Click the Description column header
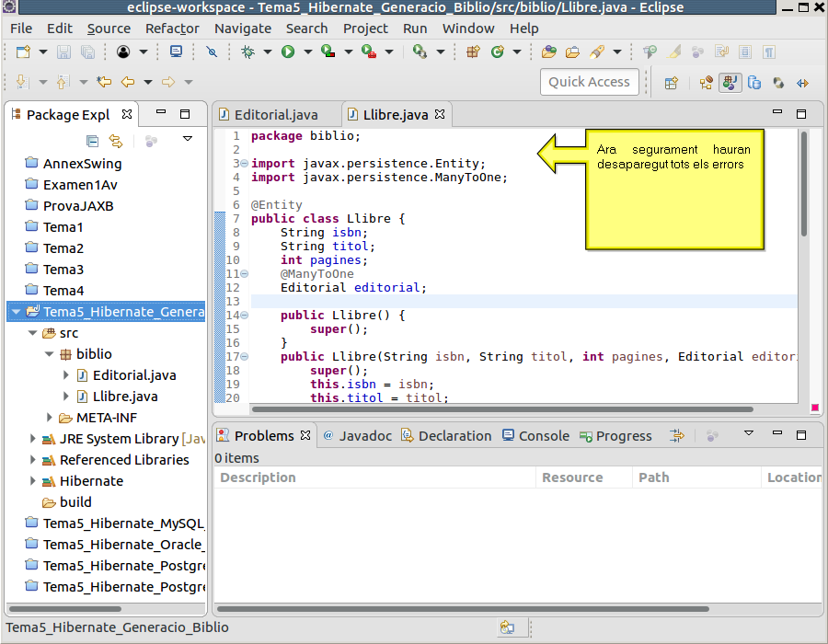Screen dimensions: 828x644 [x=375, y=477]
